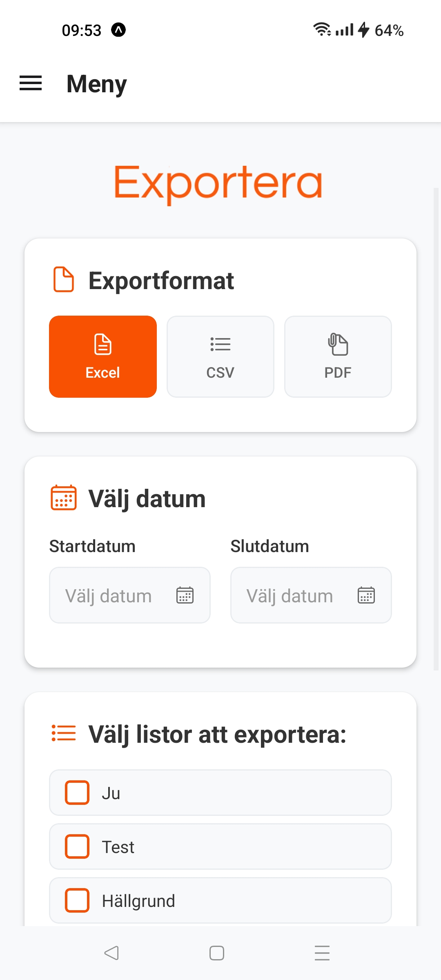Click the Startdatum calendar icon

pos(185,595)
